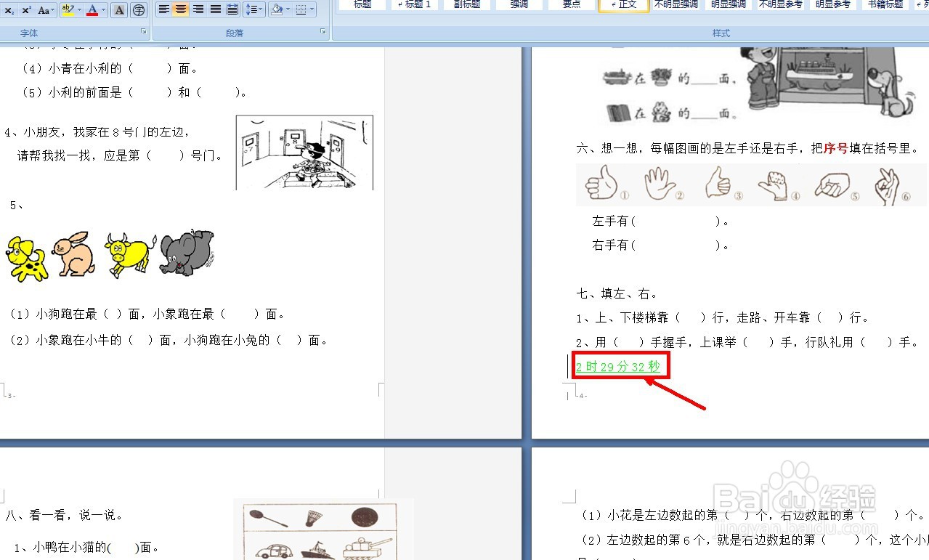
Task: Open the 字体 dialog launcher
Action: click(142, 31)
